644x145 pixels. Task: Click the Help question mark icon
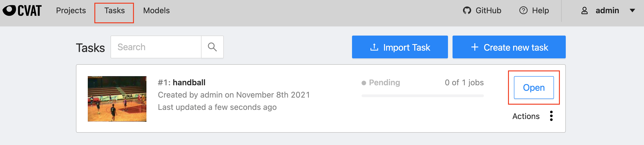tap(523, 10)
